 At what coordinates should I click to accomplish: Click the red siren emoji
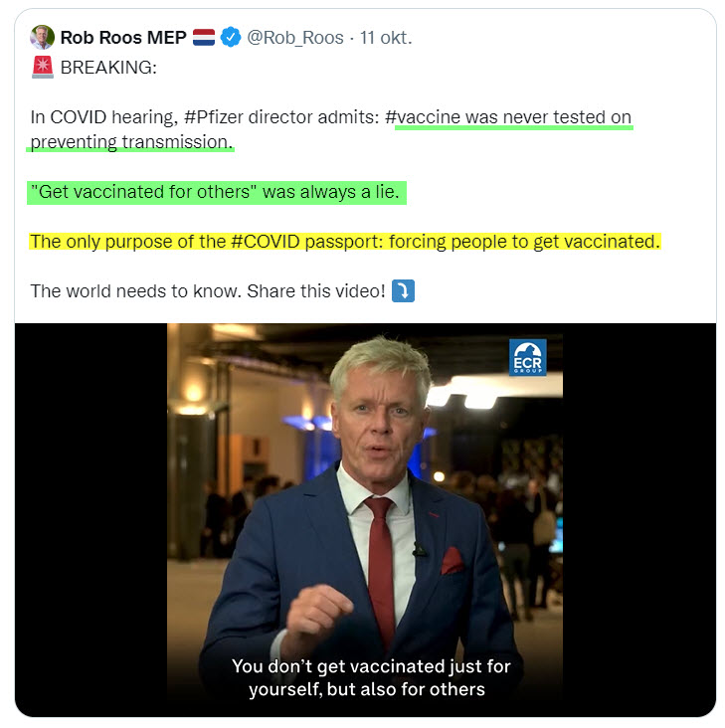(x=43, y=68)
